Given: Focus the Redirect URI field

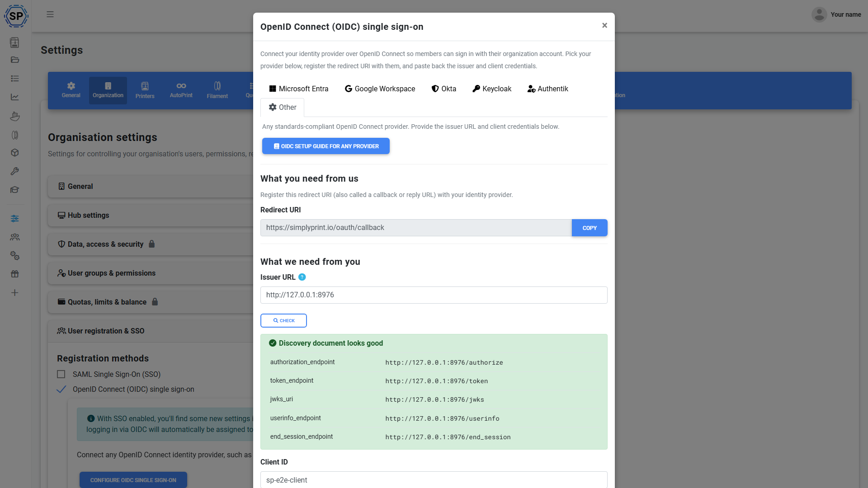Looking at the screenshot, I should pos(416,228).
